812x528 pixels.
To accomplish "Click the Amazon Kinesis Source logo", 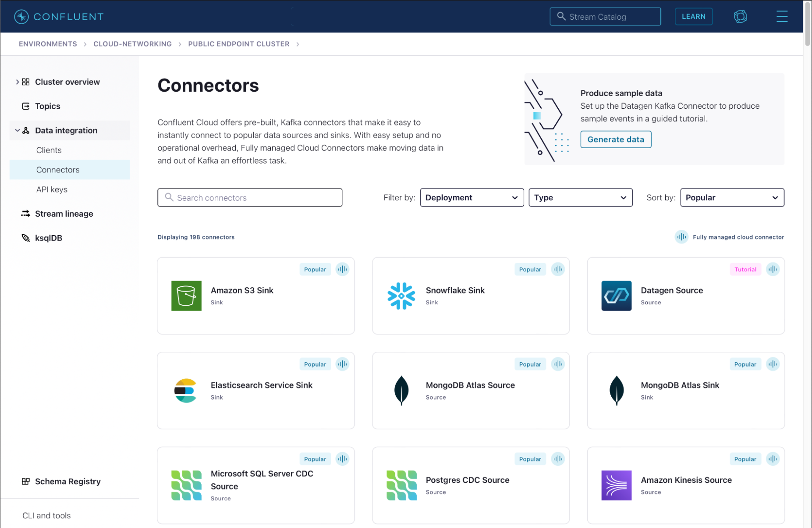I will (616, 485).
